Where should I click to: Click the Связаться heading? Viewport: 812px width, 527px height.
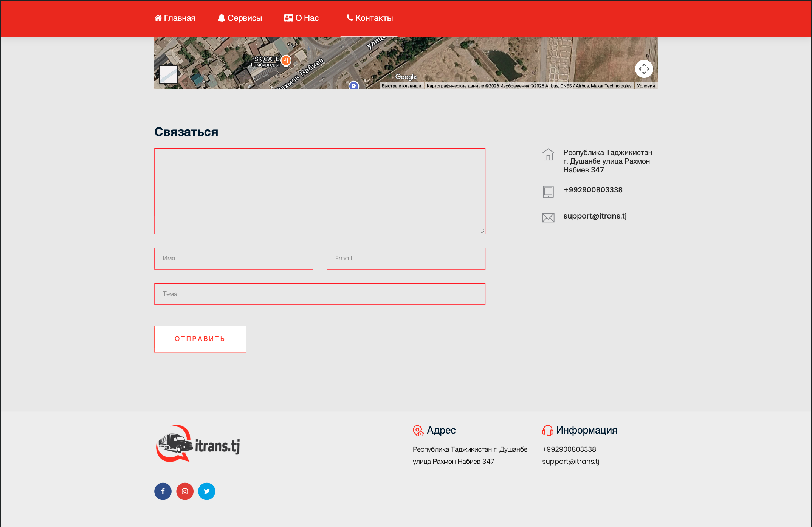coord(186,132)
